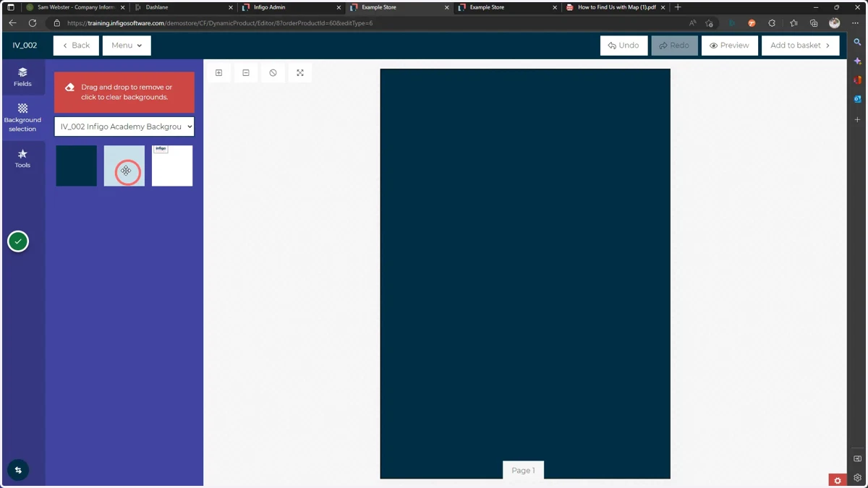Add page to favorites star icon
868x488 pixels.
pyautogui.click(x=709, y=23)
